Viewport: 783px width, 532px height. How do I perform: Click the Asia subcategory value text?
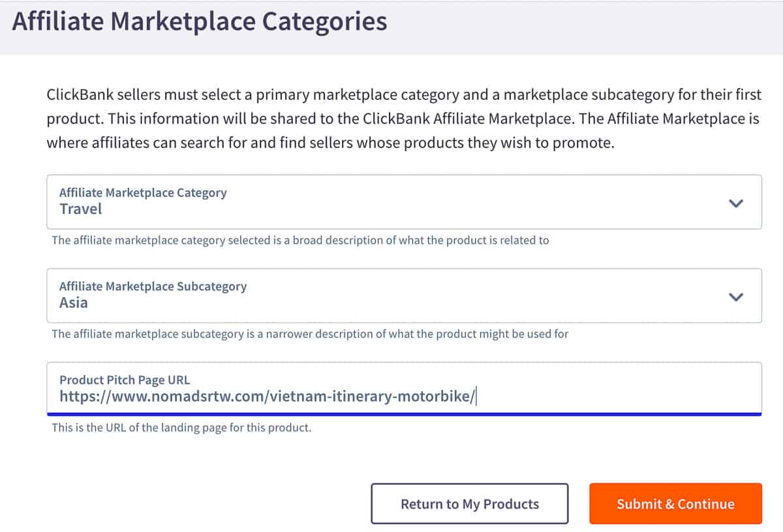74,303
